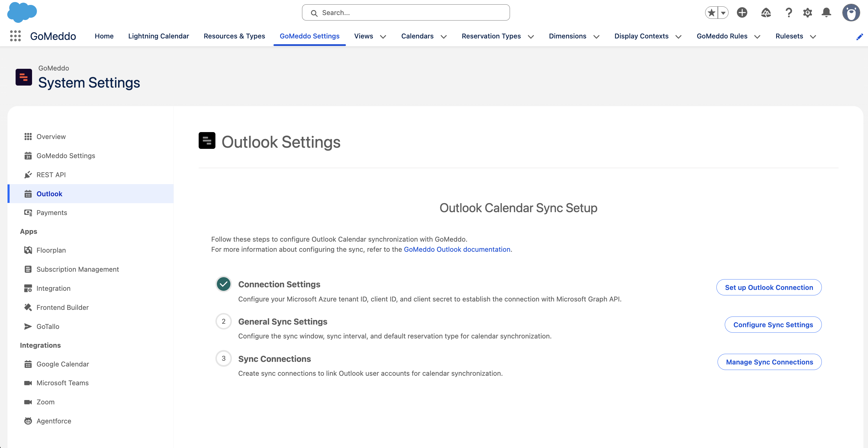
Task: Click the Payments icon in sidebar
Action: [x=28, y=212]
